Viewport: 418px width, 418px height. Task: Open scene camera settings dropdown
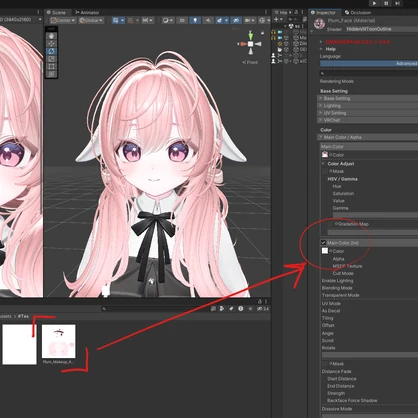click(249, 20)
